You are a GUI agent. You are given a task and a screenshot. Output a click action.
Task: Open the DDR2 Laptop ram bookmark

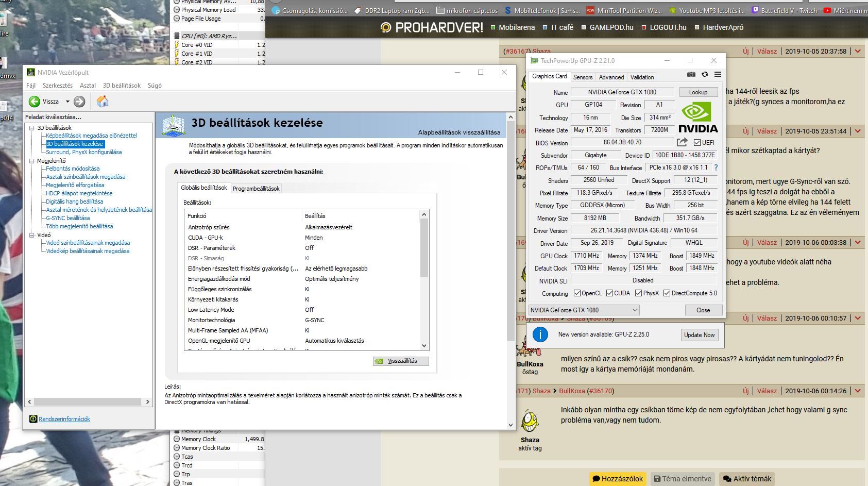pos(392,10)
